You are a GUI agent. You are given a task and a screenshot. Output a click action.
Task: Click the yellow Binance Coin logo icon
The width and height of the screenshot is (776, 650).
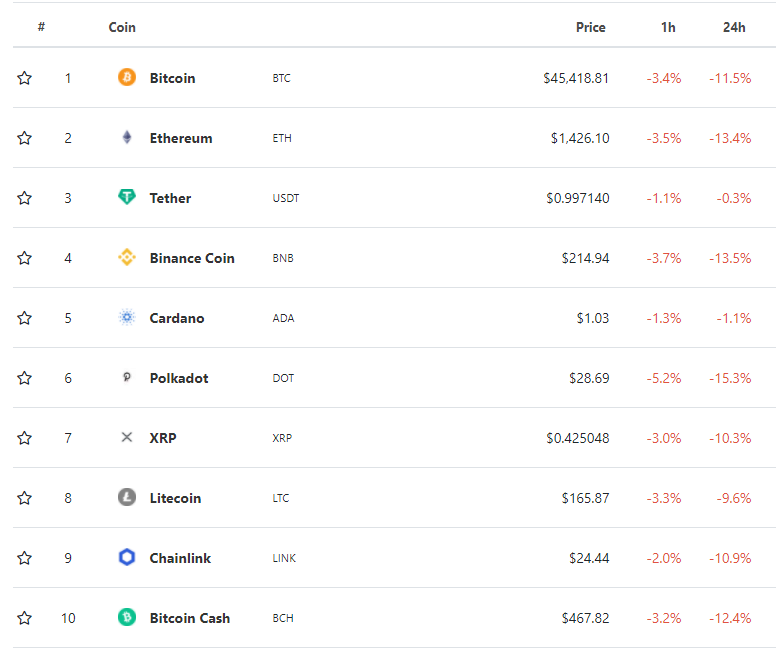click(x=127, y=257)
